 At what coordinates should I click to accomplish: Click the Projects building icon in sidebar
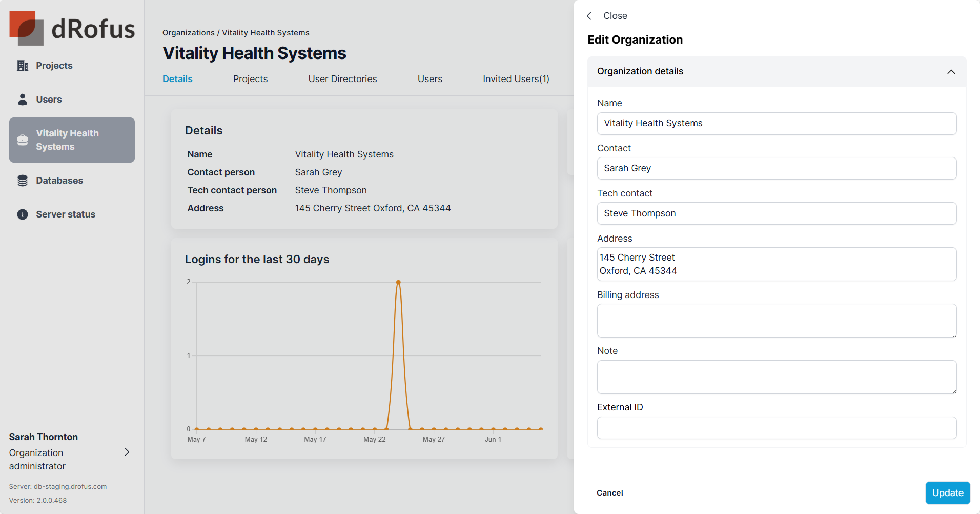coord(23,66)
